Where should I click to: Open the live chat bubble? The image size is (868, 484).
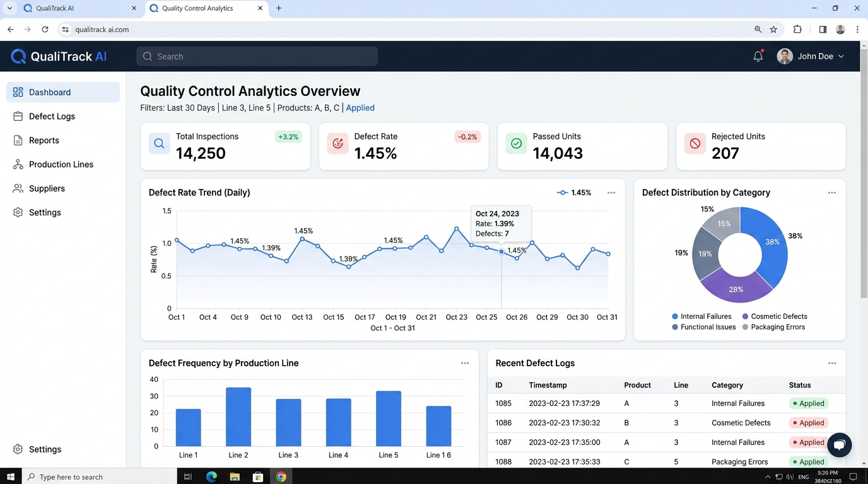[x=839, y=445]
